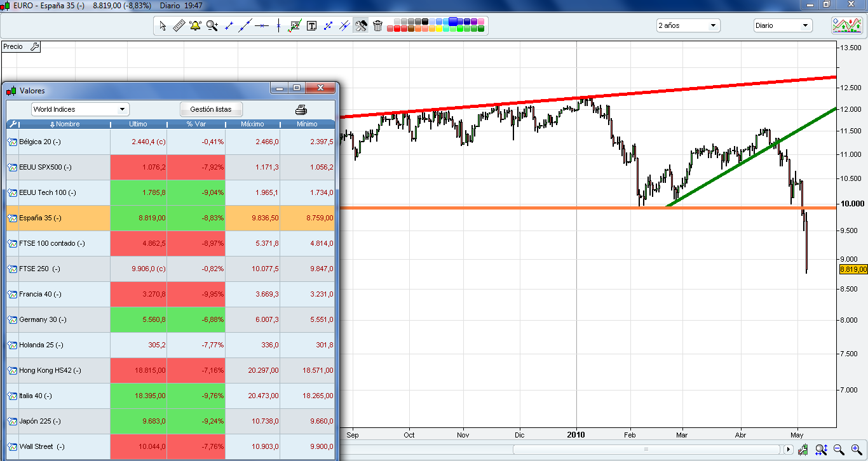Pick the pink color swatch
This screenshot has width=868, height=461.
[481, 22]
